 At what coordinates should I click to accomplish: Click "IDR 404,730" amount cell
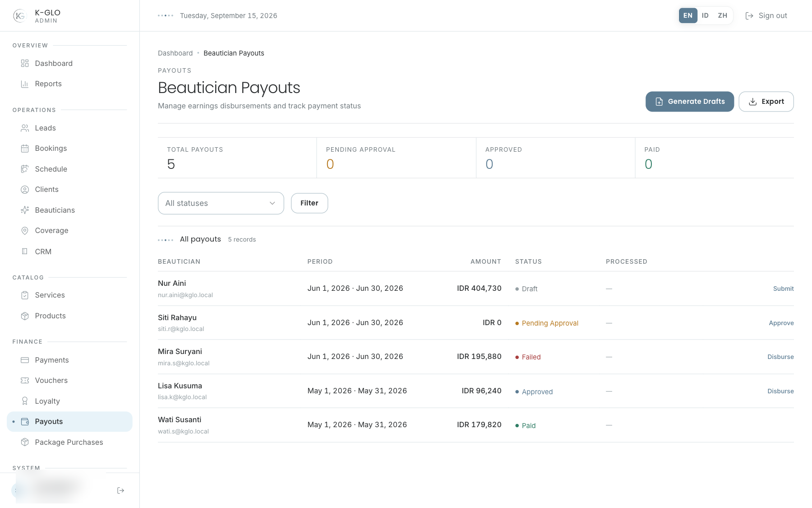point(479,289)
